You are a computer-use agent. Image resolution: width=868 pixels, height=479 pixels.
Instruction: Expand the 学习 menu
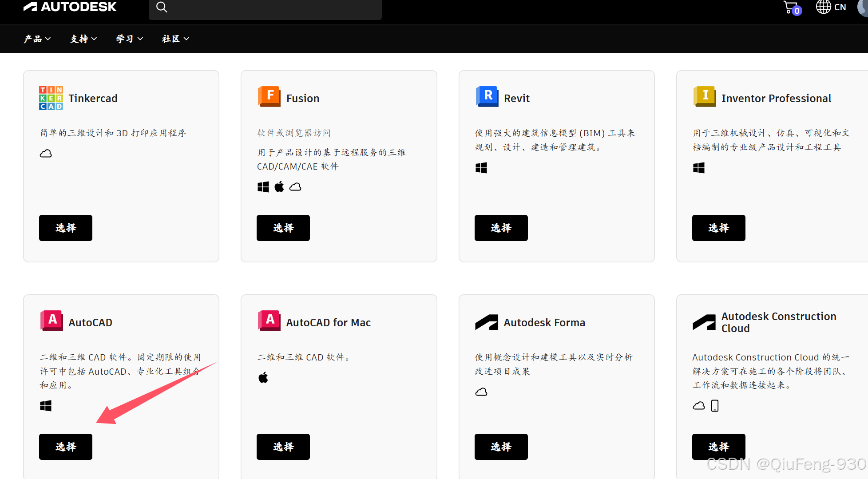pos(130,39)
